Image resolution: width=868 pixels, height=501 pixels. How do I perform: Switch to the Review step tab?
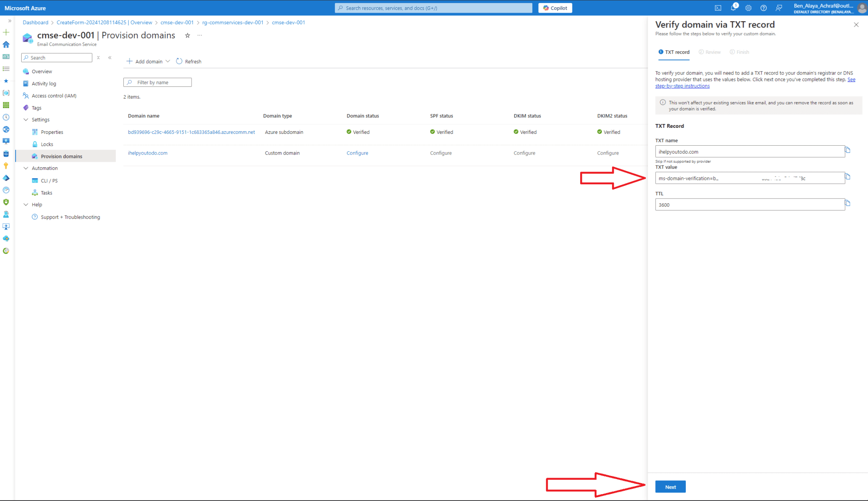[710, 52]
